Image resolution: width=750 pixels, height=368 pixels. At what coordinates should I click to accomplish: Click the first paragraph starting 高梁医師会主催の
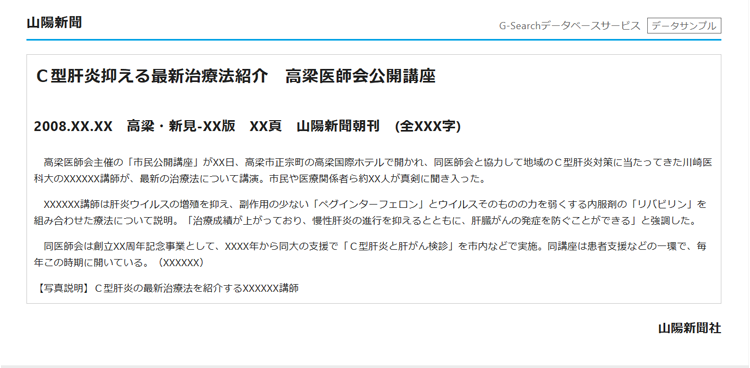click(373, 171)
